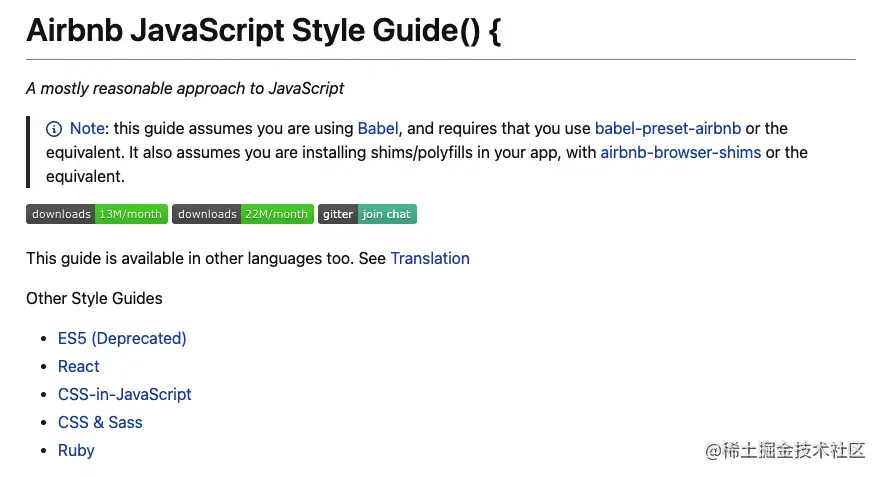The height and width of the screenshot is (477, 882).
Task: Visit the CSS & Sass style guide
Action: point(100,422)
